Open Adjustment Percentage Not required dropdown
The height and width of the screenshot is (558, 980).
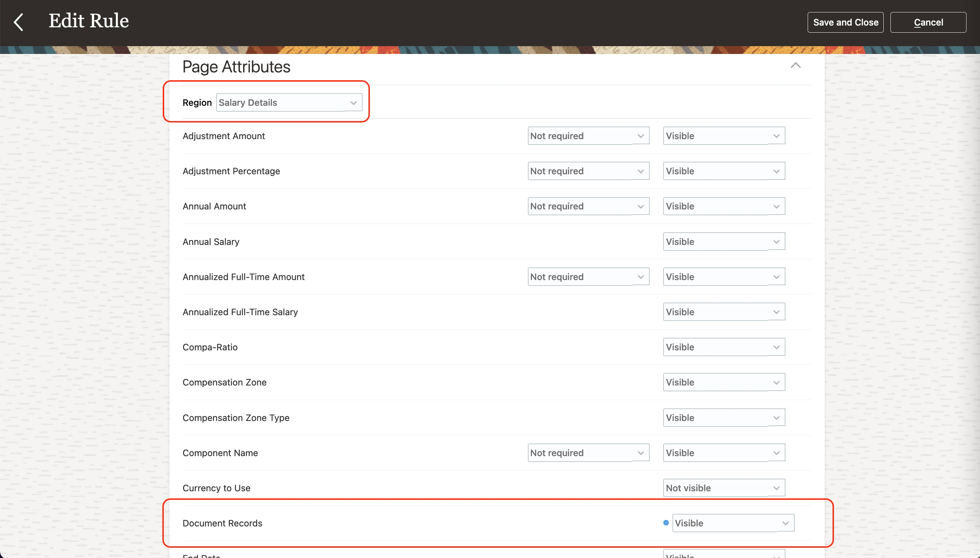588,171
